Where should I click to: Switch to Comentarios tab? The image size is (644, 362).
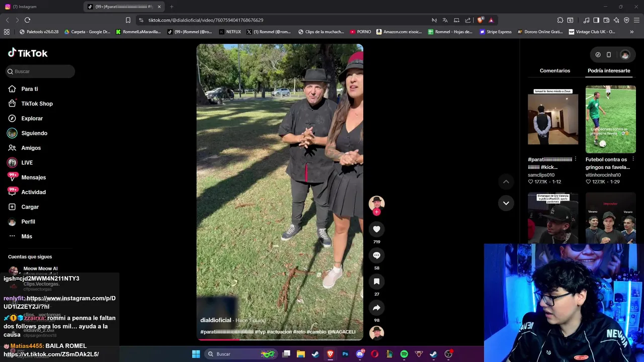pos(555,70)
